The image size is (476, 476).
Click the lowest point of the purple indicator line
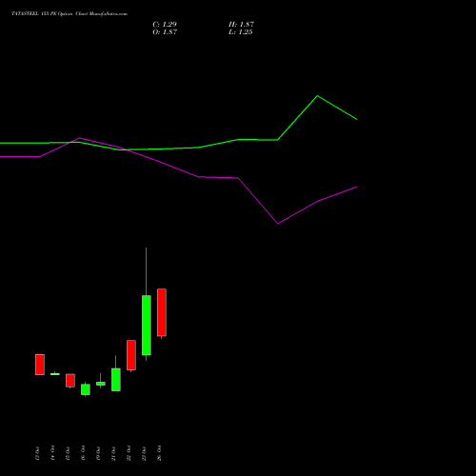278,224
